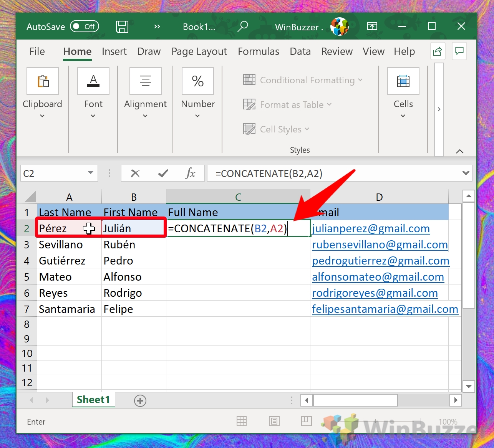Open the Search magnifier in title bar
494x448 pixels.
242,26
